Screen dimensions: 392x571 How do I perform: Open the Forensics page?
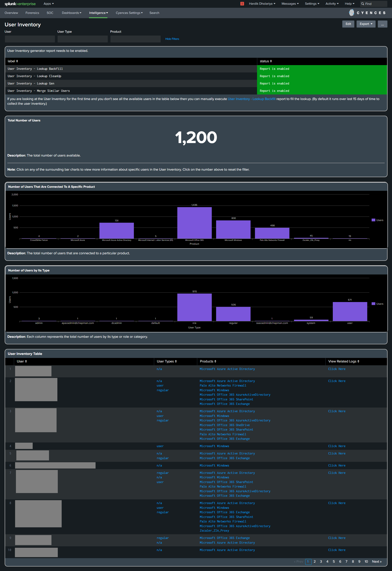pos(32,13)
